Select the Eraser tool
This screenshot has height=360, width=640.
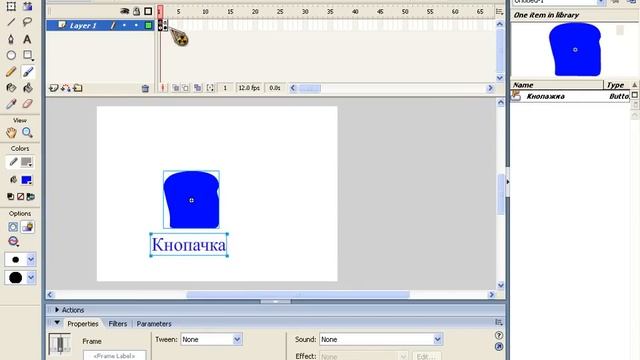point(27,104)
